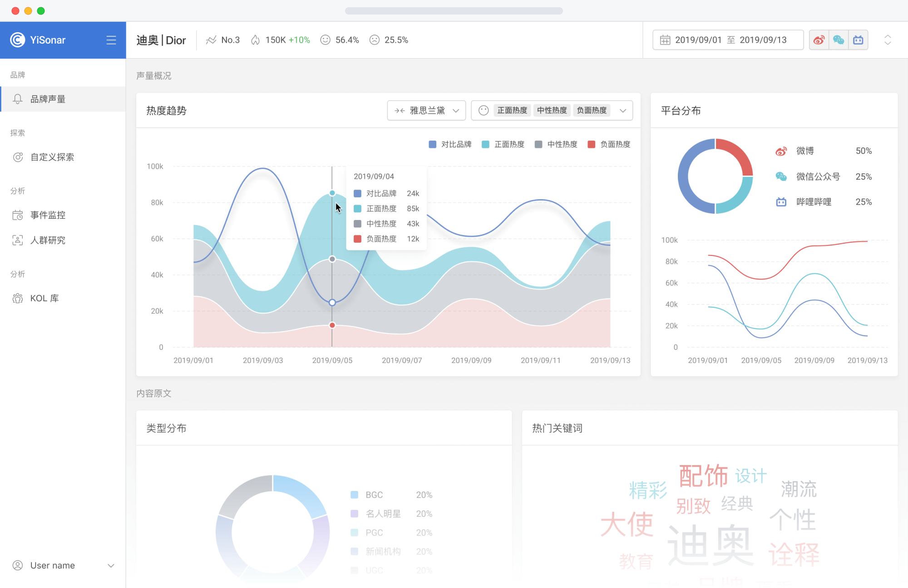Viewport: 908px width, 588px height.
Task: Open the 品牌声量 sidebar page
Action: point(63,99)
